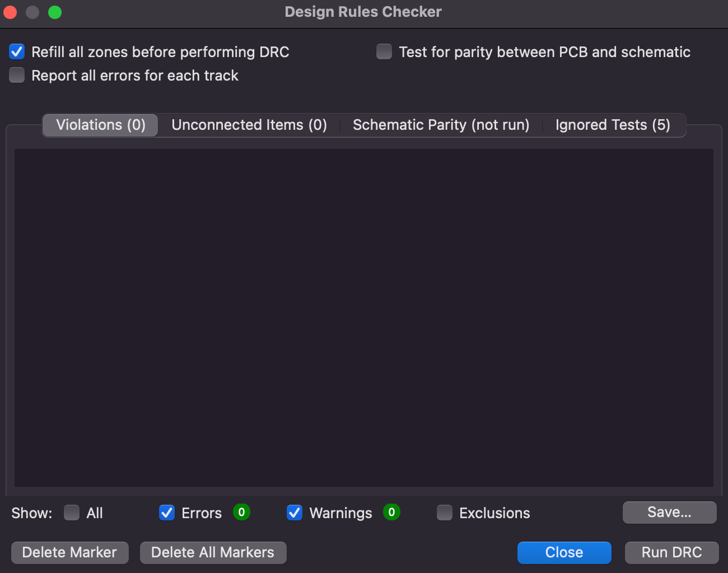Select the Schematic Parity (not run) tab

[x=441, y=125]
